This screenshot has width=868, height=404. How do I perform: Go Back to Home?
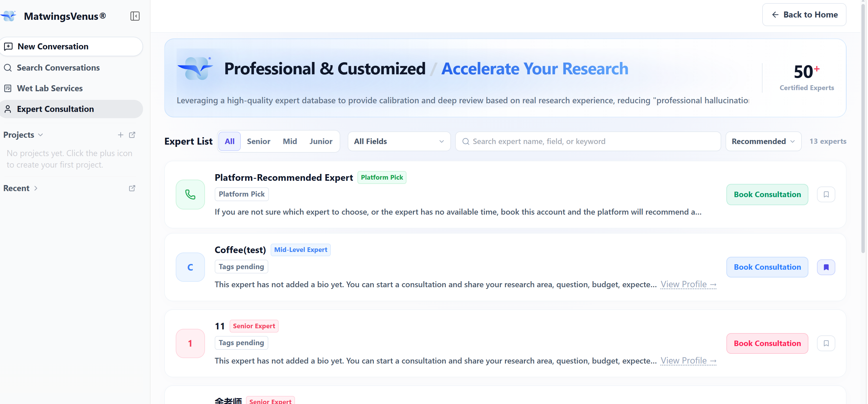pyautogui.click(x=804, y=15)
